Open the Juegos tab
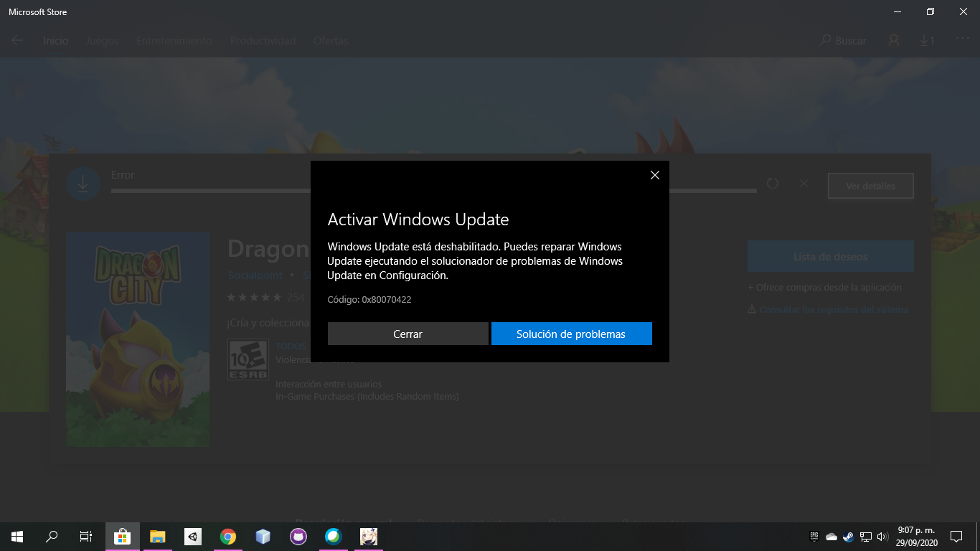 (x=102, y=41)
